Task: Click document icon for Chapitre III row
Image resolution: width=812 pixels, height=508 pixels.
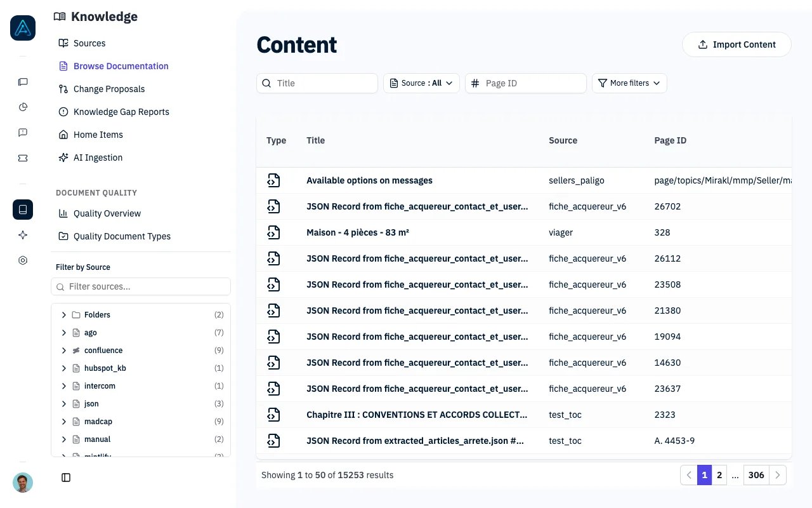Action: click(x=273, y=415)
